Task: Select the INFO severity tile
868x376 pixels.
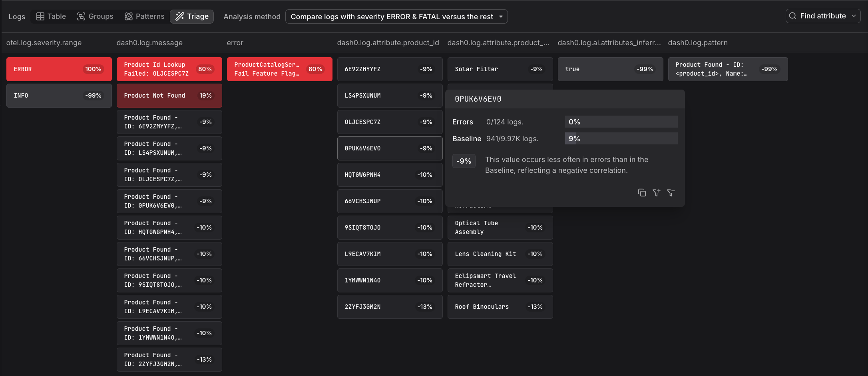Action: (x=59, y=96)
